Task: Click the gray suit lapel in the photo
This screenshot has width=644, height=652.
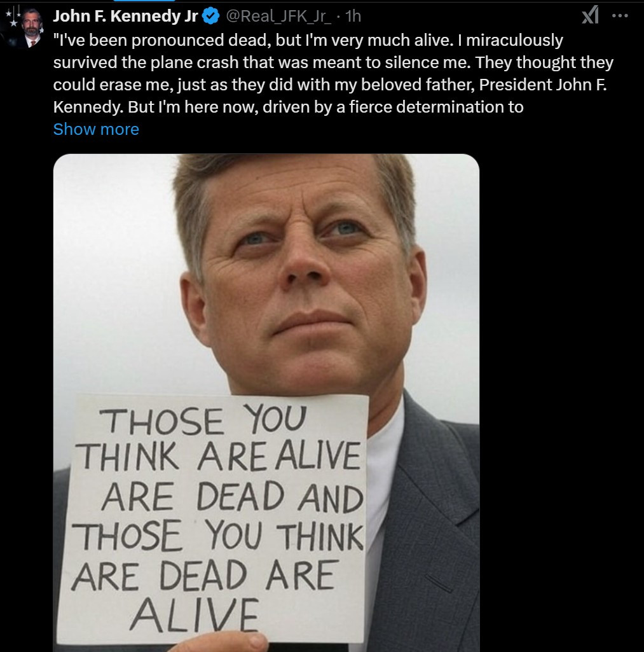Action: click(432, 509)
